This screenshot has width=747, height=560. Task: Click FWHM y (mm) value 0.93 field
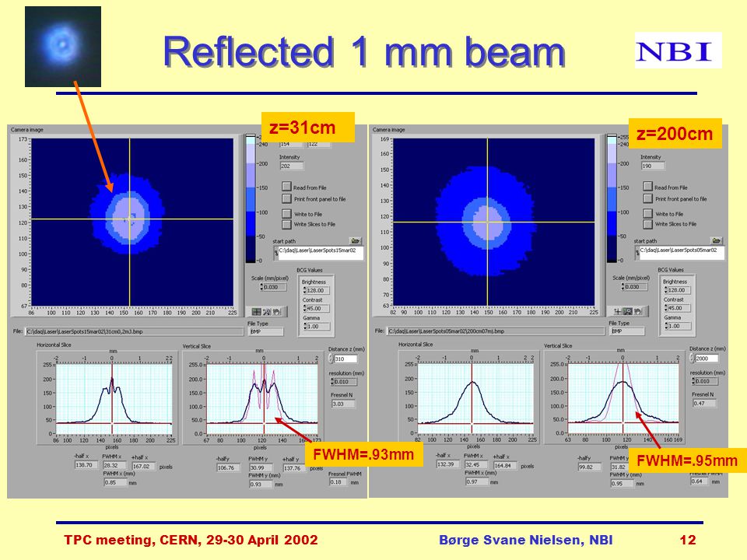coord(261,484)
